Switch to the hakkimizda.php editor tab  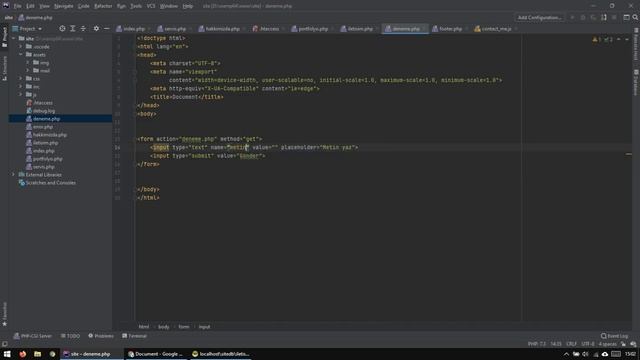[222, 29]
